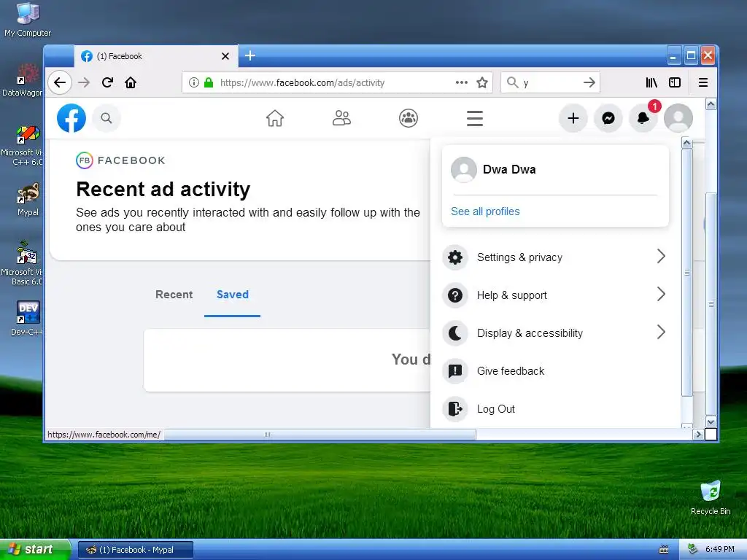The height and width of the screenshot is (560, 747).
Task: Choose Log Out text in the account menu
Action: 496,409
